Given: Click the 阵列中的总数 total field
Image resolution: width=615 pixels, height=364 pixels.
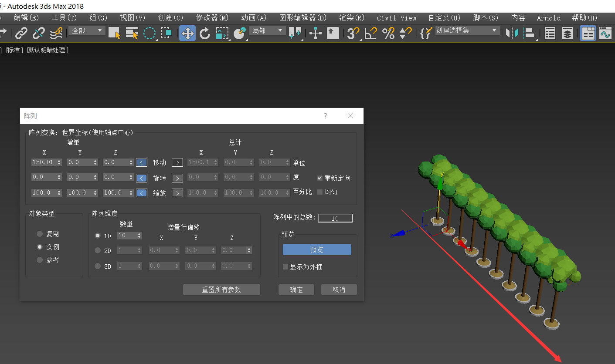Looking at the screenshot, I should click(x=335, y=218).
